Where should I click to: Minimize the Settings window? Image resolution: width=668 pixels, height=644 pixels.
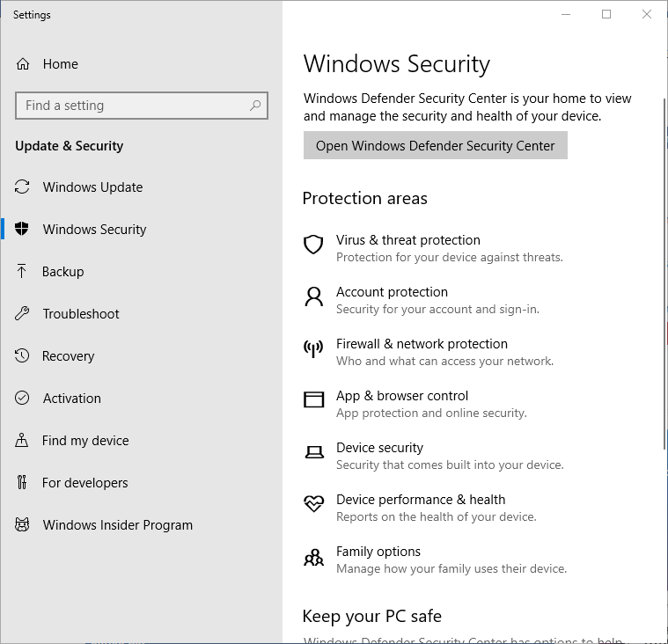[566, 14]
